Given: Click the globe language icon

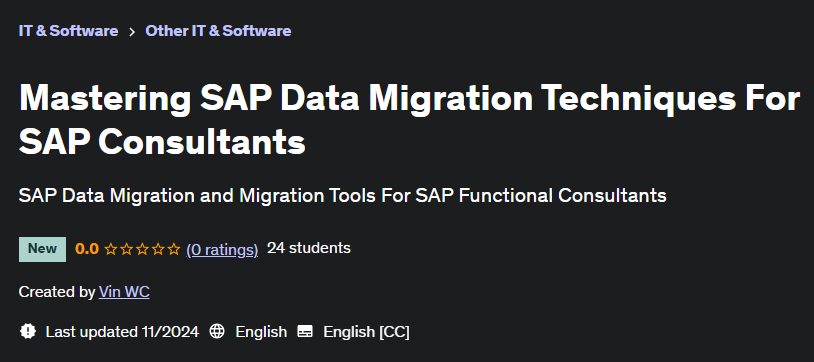Looking at the screenshot, I should (x=217, y=331).
